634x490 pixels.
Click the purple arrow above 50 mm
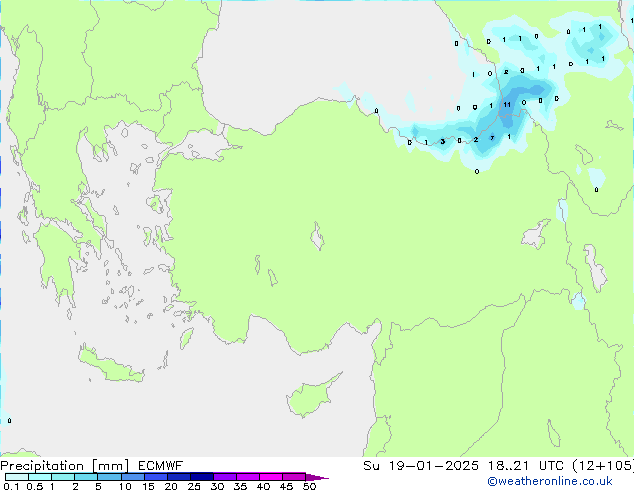pos(316,477)
